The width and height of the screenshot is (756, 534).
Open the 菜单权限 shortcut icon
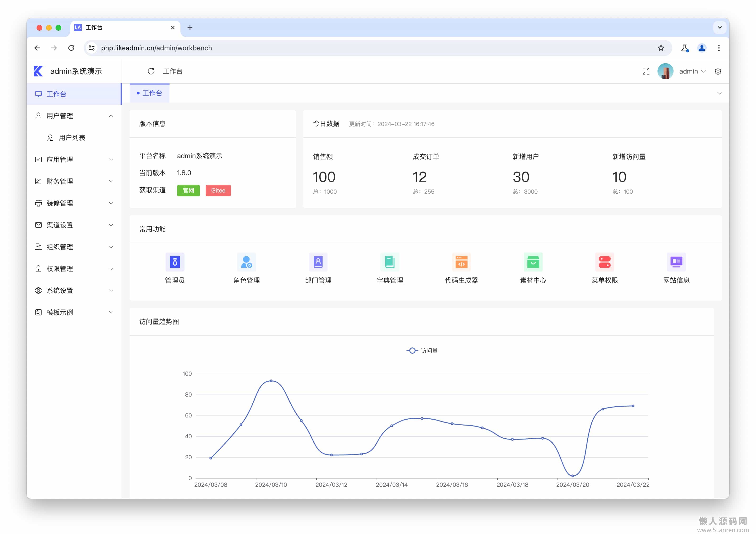[x=605, y=262]
